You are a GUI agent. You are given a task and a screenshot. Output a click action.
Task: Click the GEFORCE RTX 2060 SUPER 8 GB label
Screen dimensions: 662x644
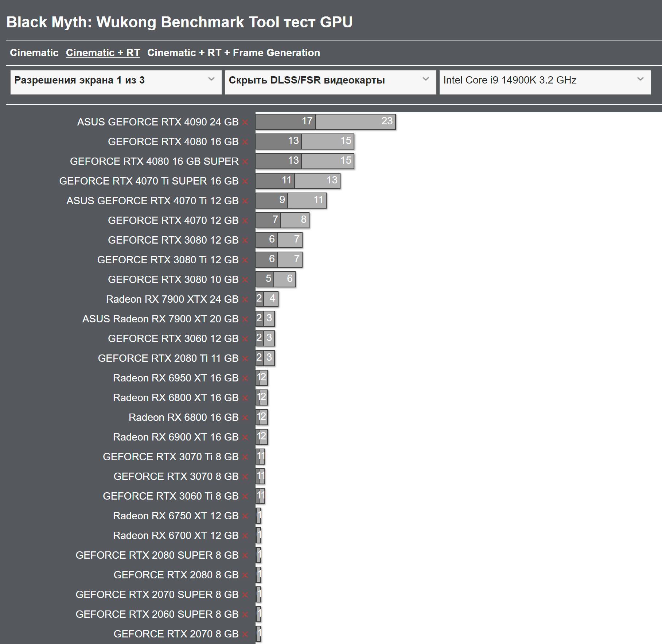pos(157,614)
